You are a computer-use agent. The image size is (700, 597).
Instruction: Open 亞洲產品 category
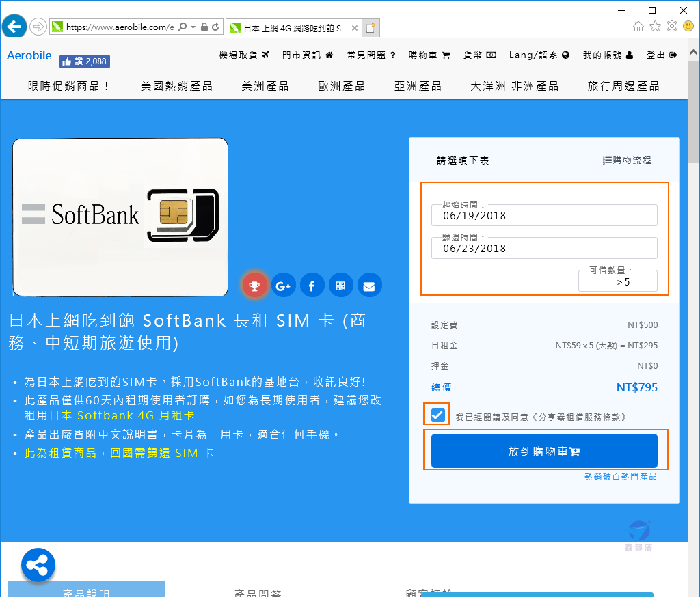pyautogui.click(x=418, y=86)
